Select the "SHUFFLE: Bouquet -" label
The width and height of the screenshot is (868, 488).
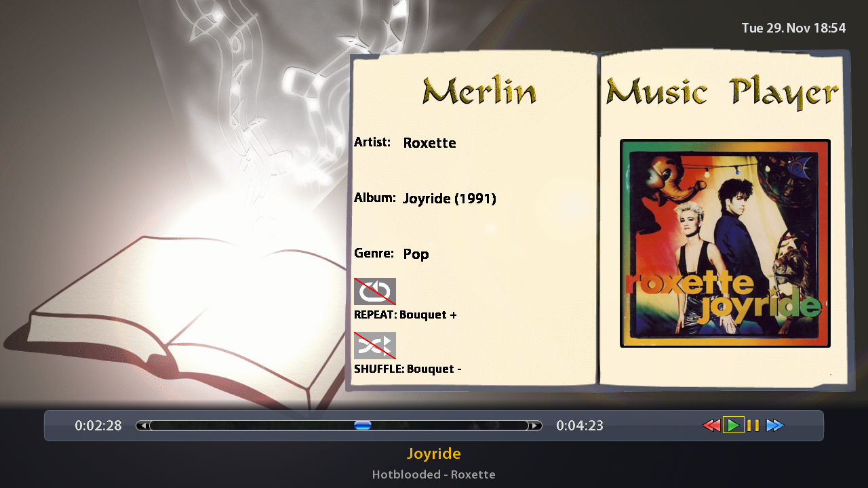(408, 369)
